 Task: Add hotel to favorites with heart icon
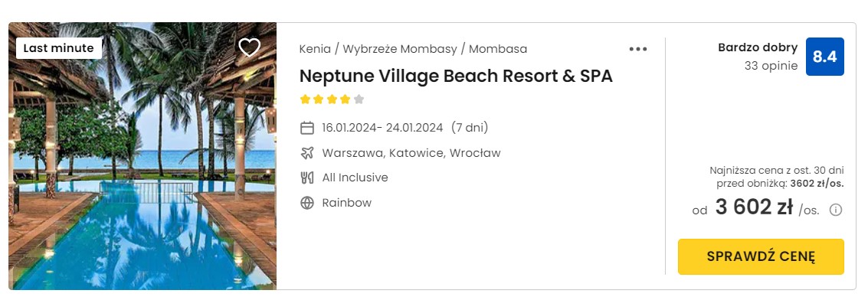(x=249, y=48)
